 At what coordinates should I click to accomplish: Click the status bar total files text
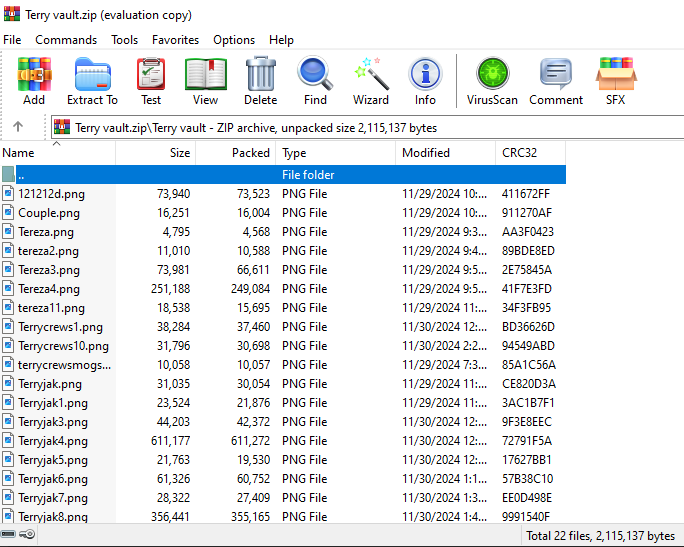coord(600,535)
